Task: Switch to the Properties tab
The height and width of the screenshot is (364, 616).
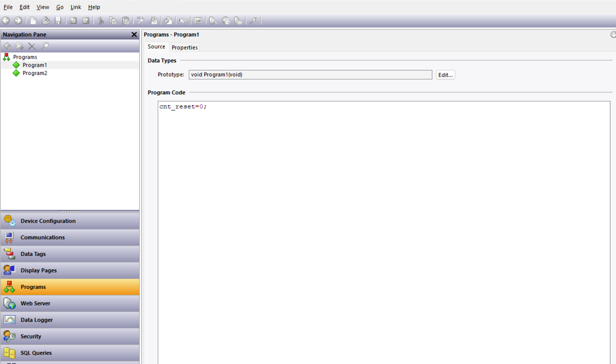Action: [x=184, y=47]
